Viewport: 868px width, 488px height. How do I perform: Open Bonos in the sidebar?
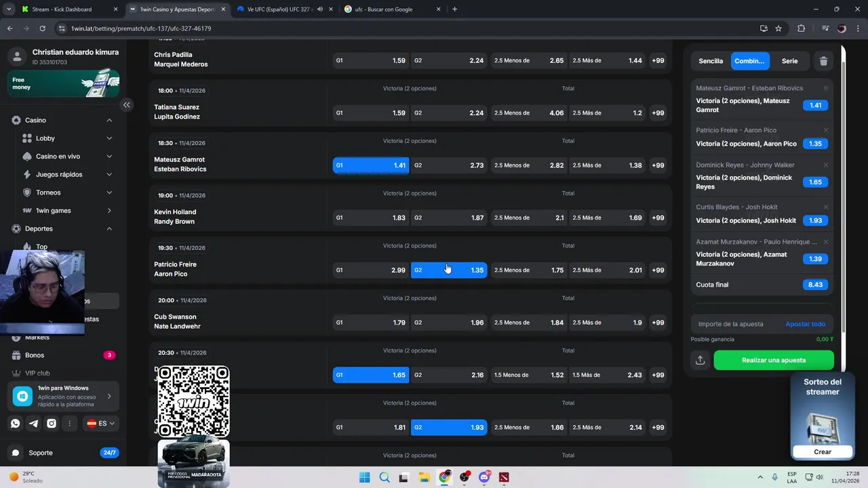tap(63, 355)
